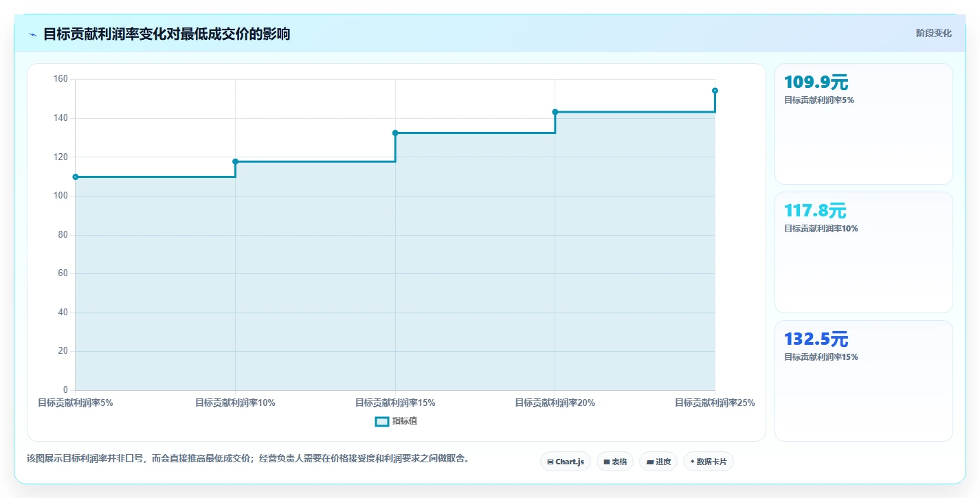
Task: Click the card caption 目标贡献利润率10%
Action: pyautogui.click(x=821, y=229)
